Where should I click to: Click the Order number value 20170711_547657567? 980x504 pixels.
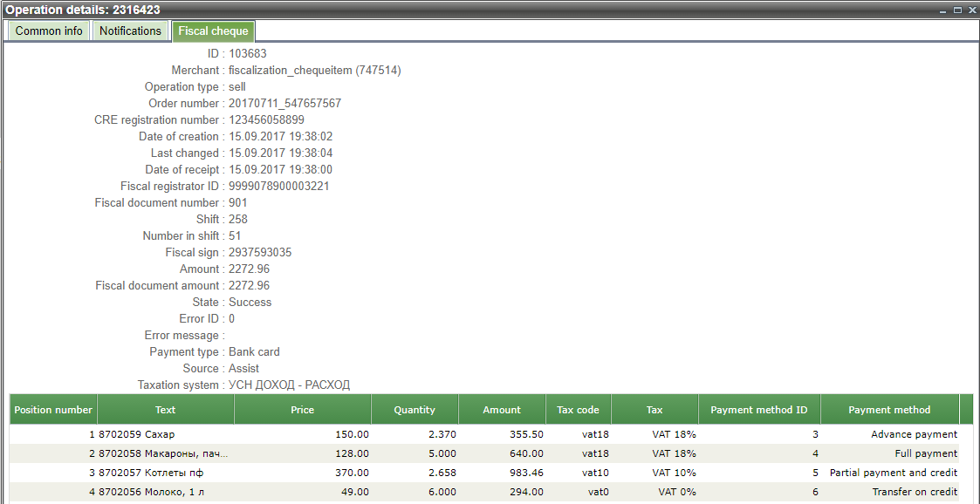pyautogui.click(x=284, y=104)
